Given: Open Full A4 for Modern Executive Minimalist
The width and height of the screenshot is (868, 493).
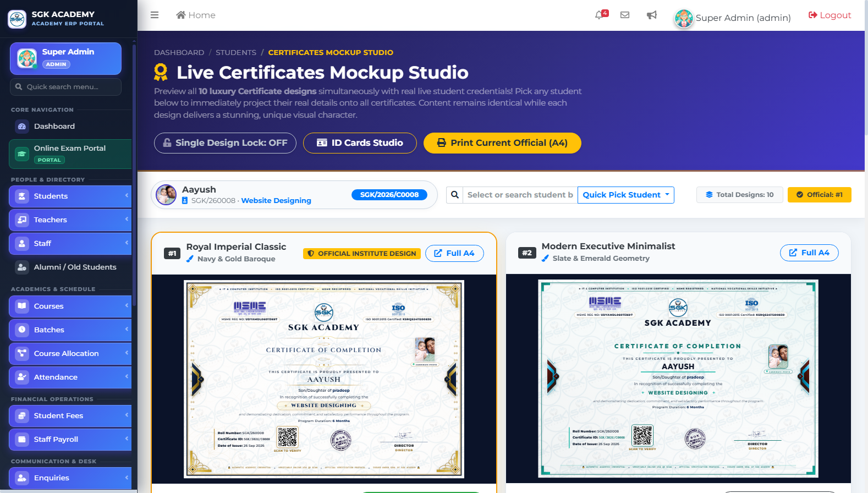Looking at the screenshot, I should (x=809, y=253).
